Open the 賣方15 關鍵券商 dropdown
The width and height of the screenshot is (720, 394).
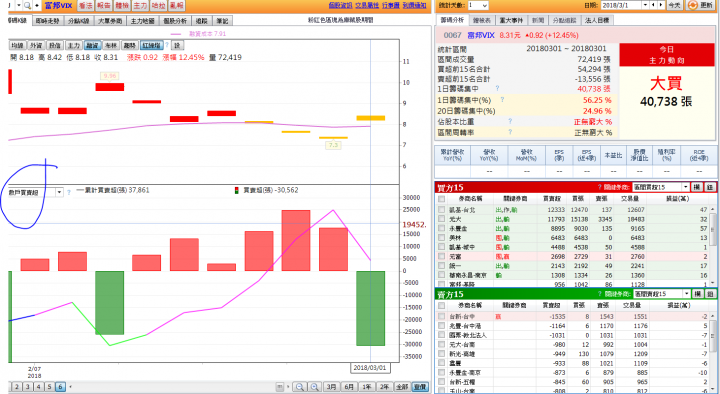click(662, 294)
